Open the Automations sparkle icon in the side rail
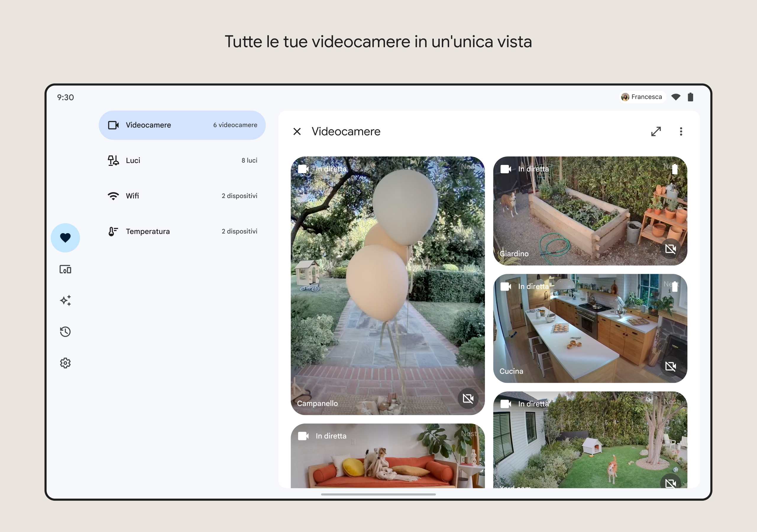Screen dimensions: 757x532 [x=65, y=300]
